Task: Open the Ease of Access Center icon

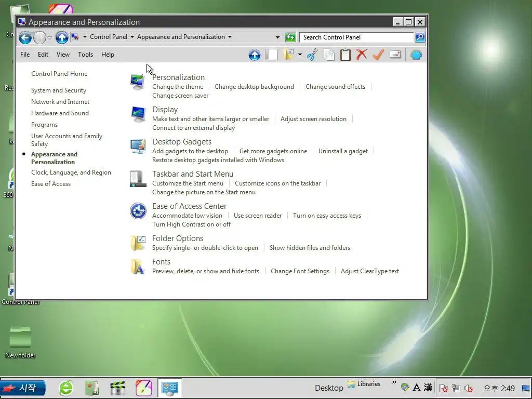Action: coord(138,211)
